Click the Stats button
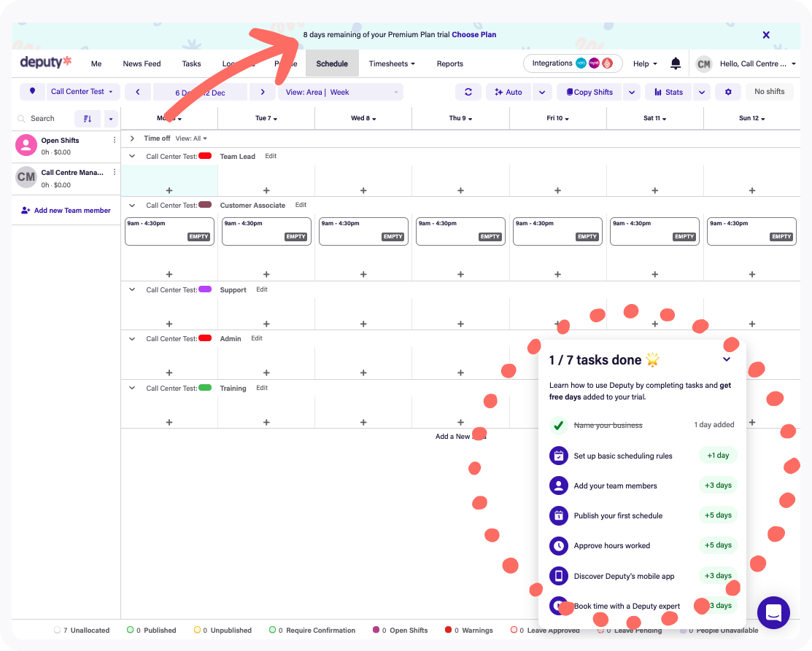 (668, 92)
